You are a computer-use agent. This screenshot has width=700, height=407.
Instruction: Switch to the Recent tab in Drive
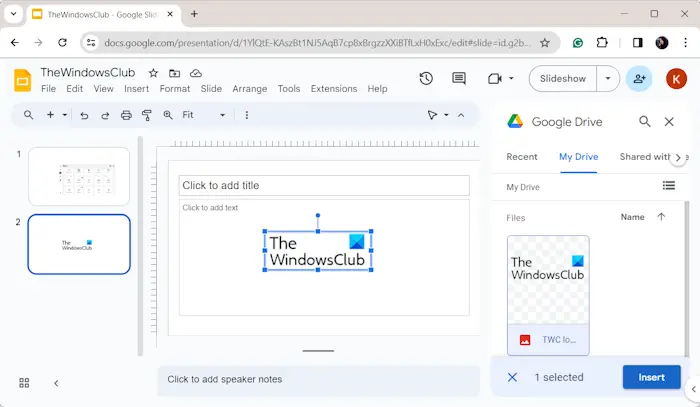point(522,157)
